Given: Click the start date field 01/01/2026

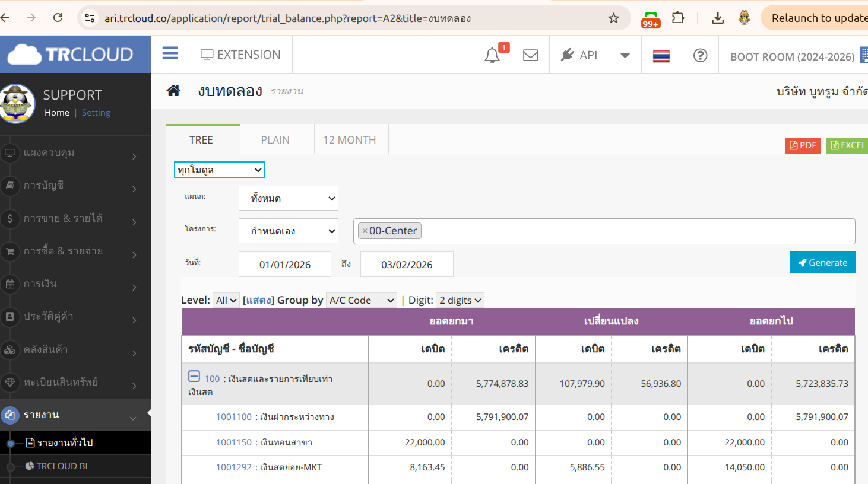Looking at the screenshot, I should pos(285,265).
